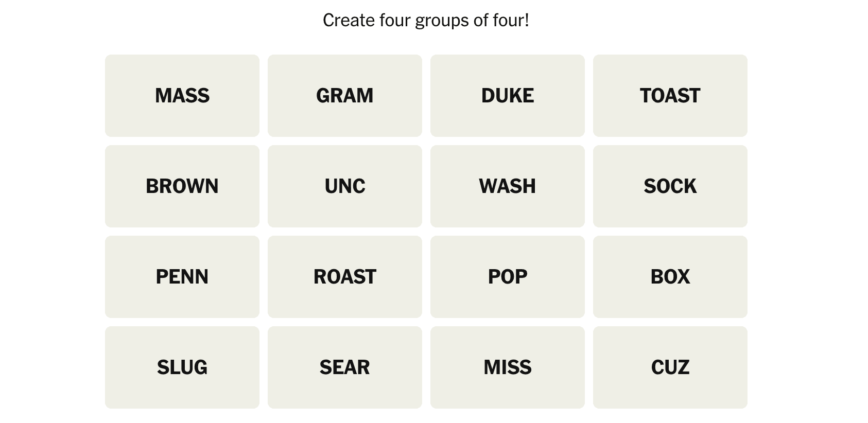Mark the SLUG card as selected
The height and width of the screenshot is (423, 868).
[x=182, y=367]
